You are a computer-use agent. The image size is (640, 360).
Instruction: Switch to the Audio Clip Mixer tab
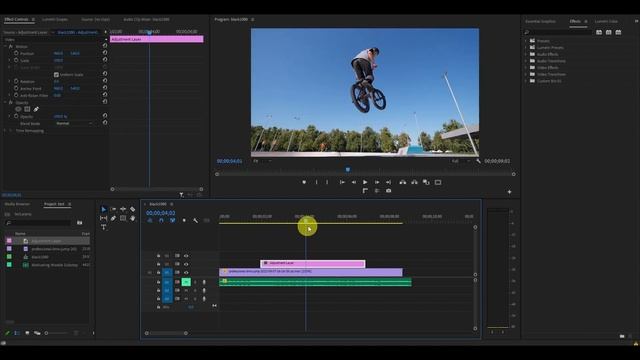[146, 19]
